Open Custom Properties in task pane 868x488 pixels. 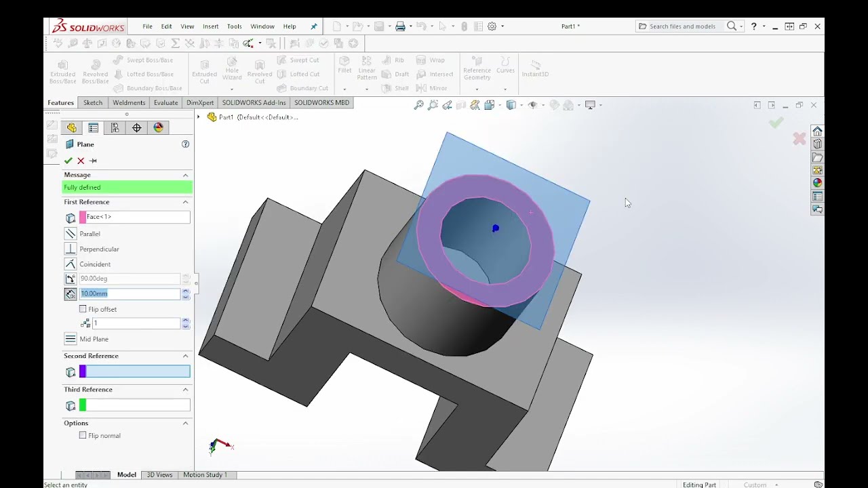[817, 197]
